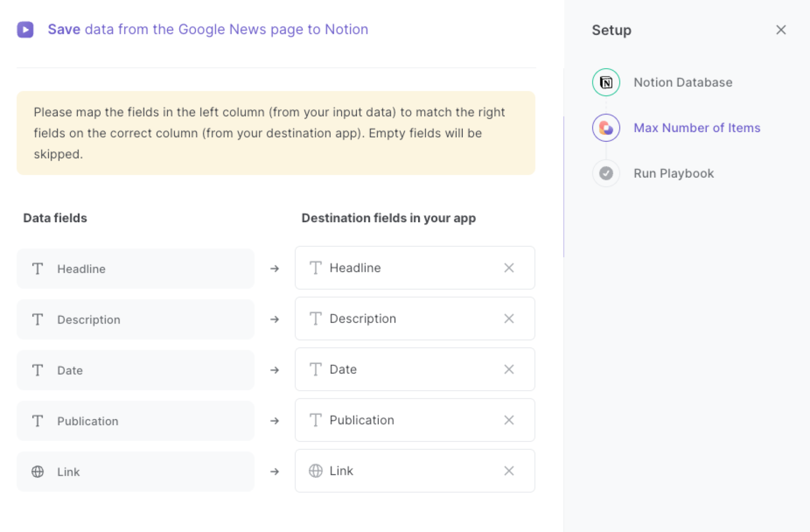Click the arrow between Description fields
This screenshot has width=810, height=532.
pos(275,319)
